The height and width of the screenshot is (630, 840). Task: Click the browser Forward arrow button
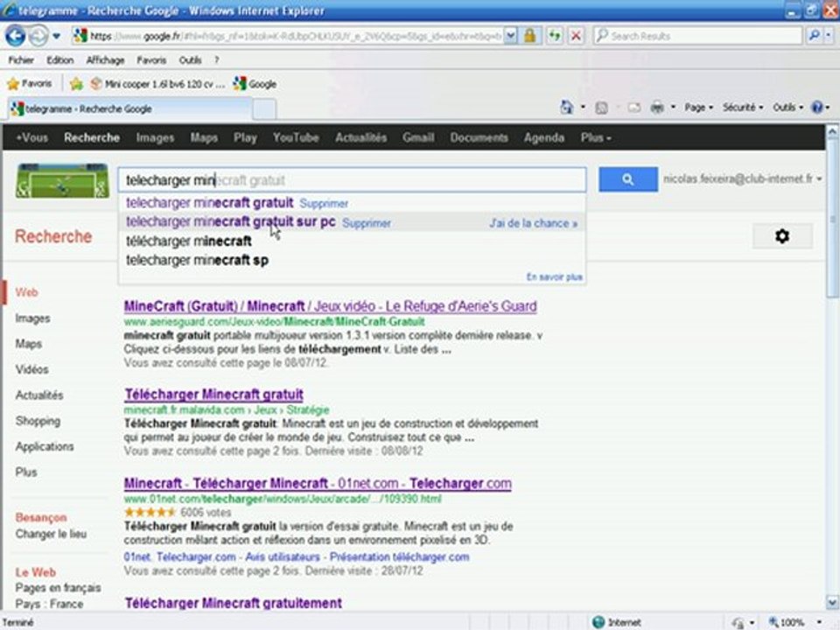[38, 36]
